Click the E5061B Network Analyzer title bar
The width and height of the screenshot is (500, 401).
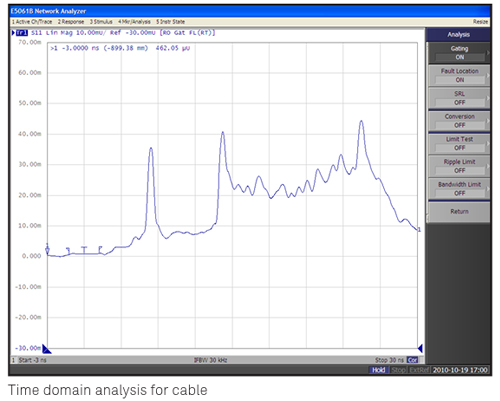pyautogui.click(x=250, y=11)
